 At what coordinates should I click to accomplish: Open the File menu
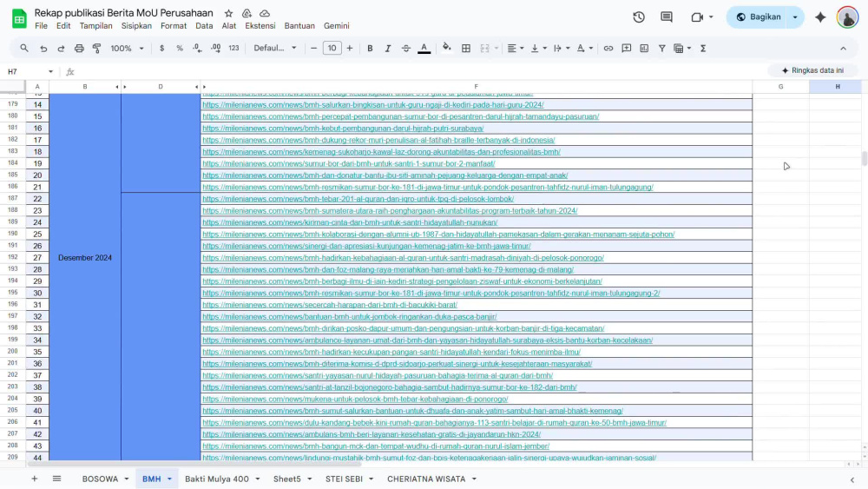(41, 26)
